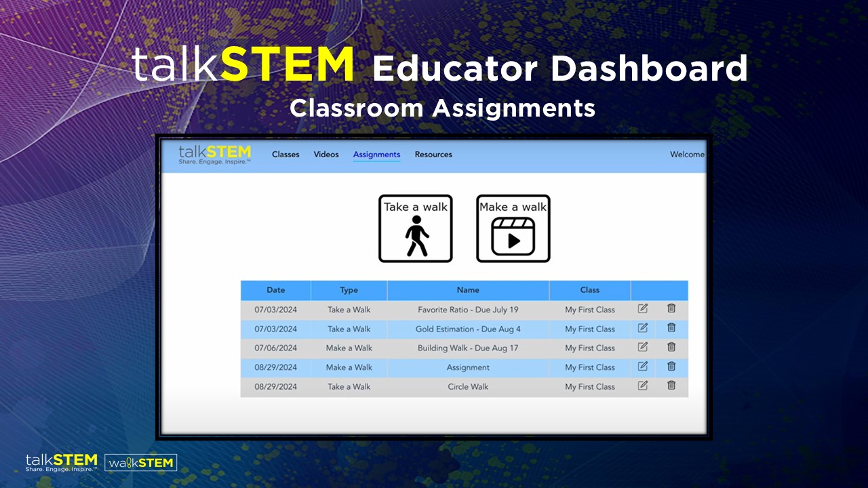
Task: Edit the Gold Estimation - Due Aug 4 assignment
Action: click(643, 328)
